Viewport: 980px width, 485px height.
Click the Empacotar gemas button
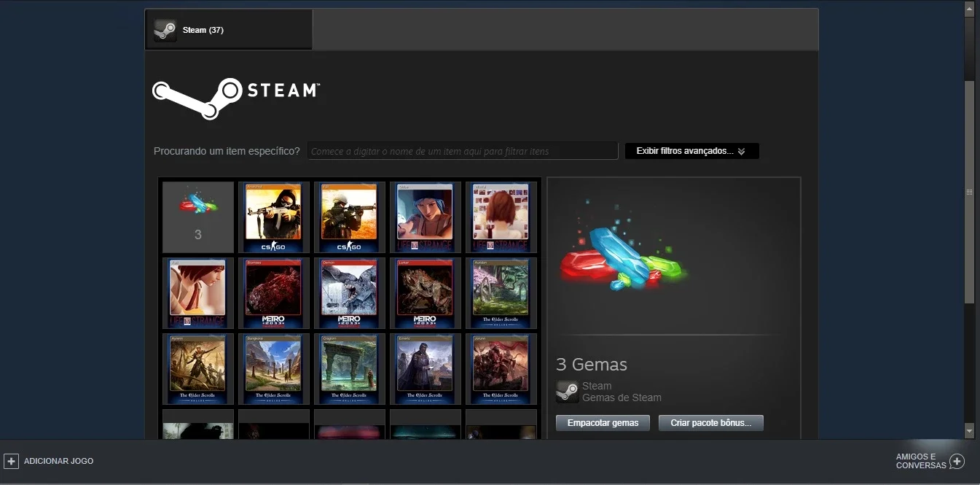point(603,423)
